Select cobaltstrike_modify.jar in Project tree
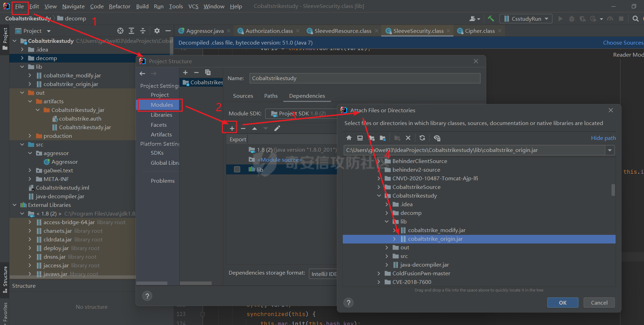Image resolution: width=644 pixels, height=325 pixels. click(x=72, y=76)
